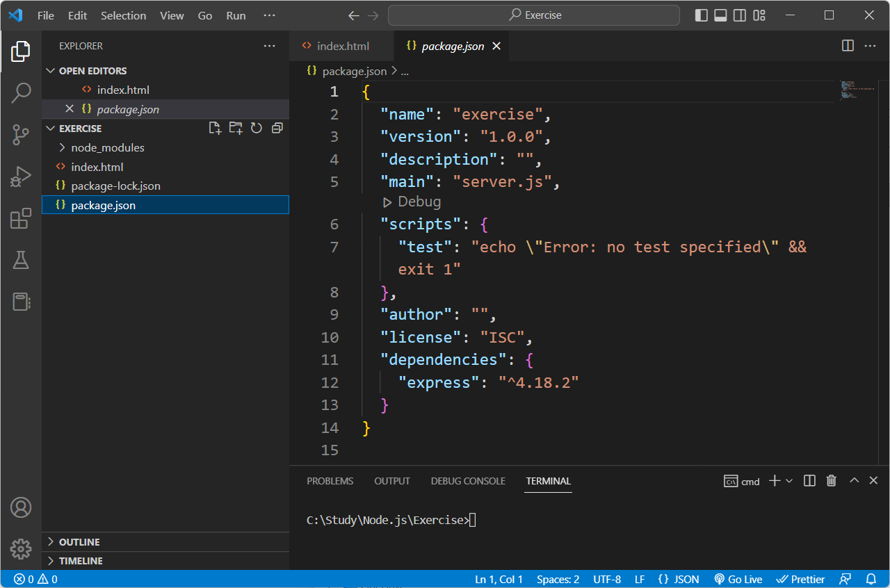This screenshot has width=890, height=588.
Task: Open notifications bell in status bar
Action: coord(871,579)
